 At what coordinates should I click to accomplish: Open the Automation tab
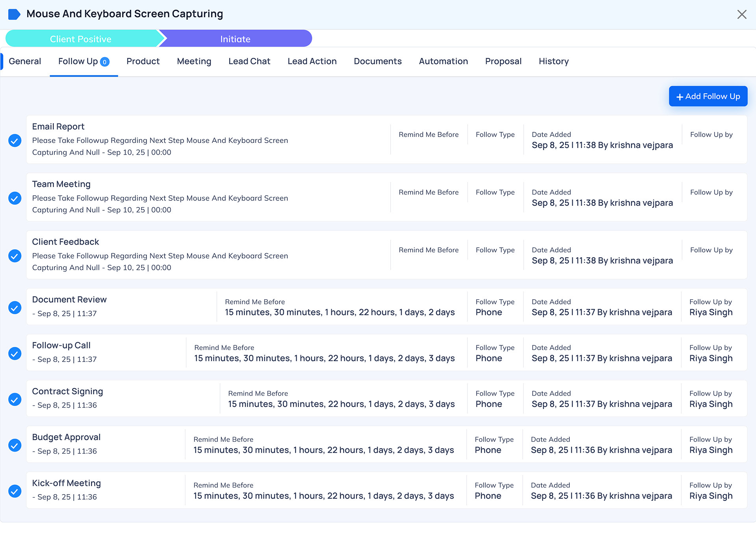click(x=443, y=61)
